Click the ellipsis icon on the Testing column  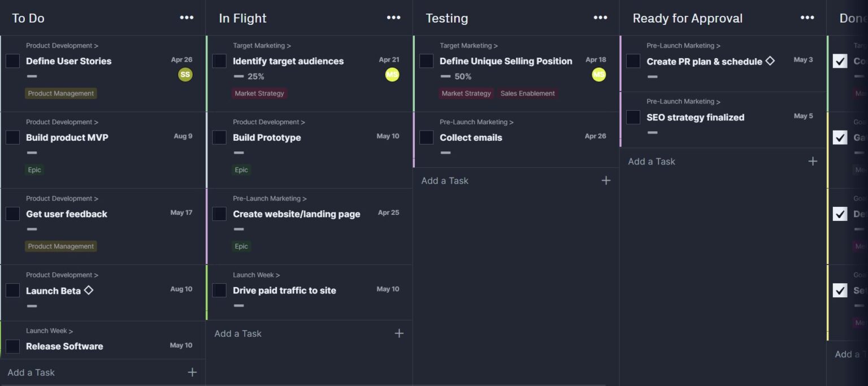click(600, 17)
